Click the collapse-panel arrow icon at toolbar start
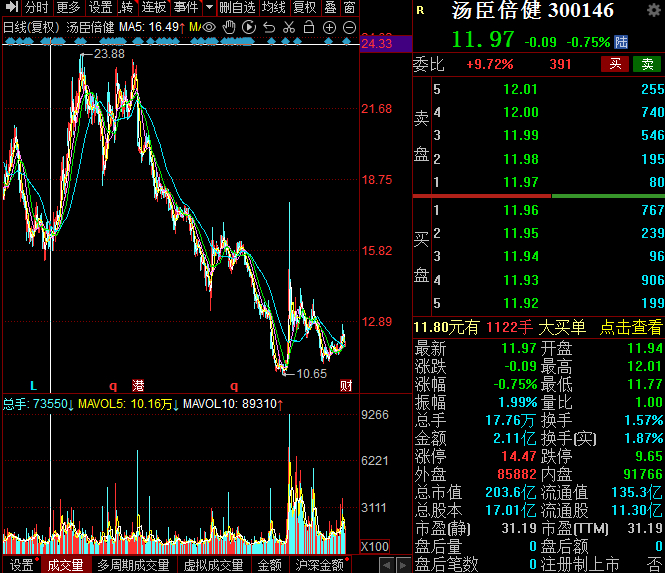665x573 pixels. point(11,7)
